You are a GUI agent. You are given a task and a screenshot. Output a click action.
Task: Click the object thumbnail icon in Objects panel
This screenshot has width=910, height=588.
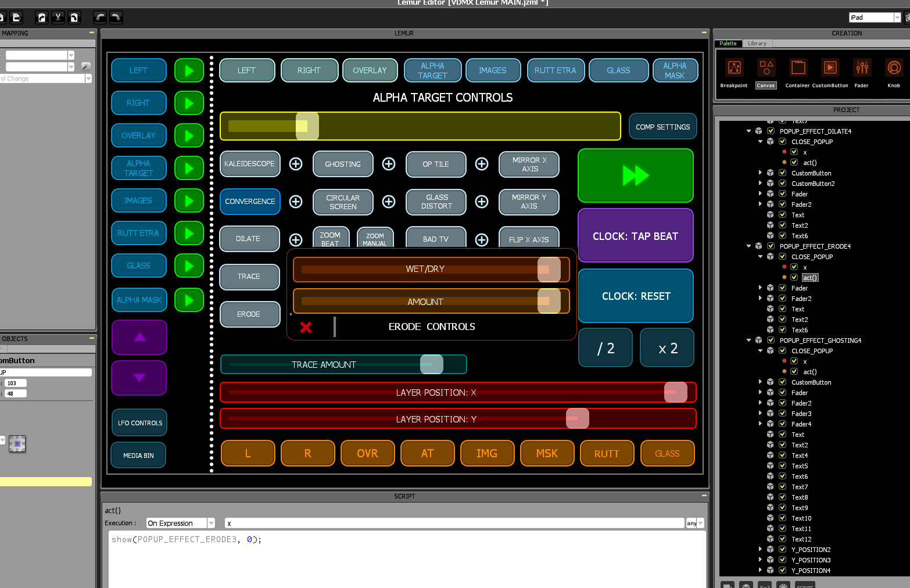tap(17, 444)
